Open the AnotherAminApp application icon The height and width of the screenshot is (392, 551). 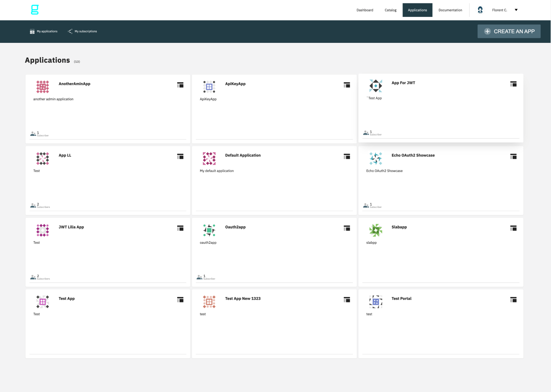pyautogui.click(x=42, y=87)
